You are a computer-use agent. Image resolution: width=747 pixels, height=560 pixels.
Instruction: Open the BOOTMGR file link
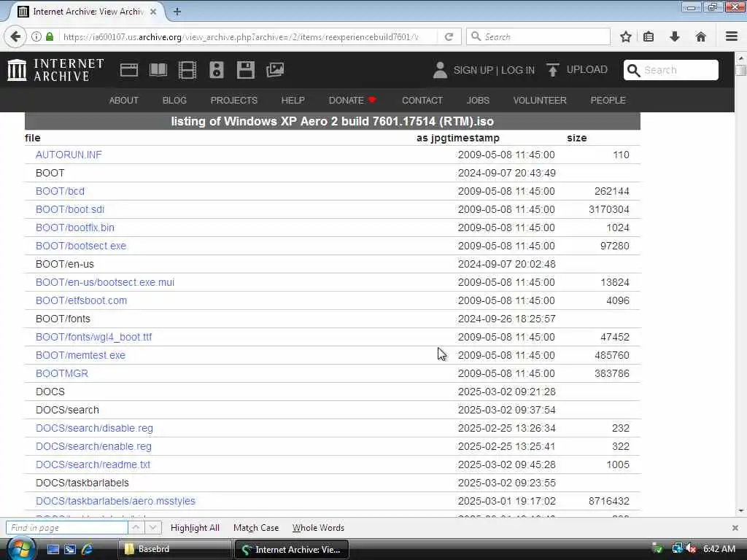pyautogui.click(x=62, y=373)
